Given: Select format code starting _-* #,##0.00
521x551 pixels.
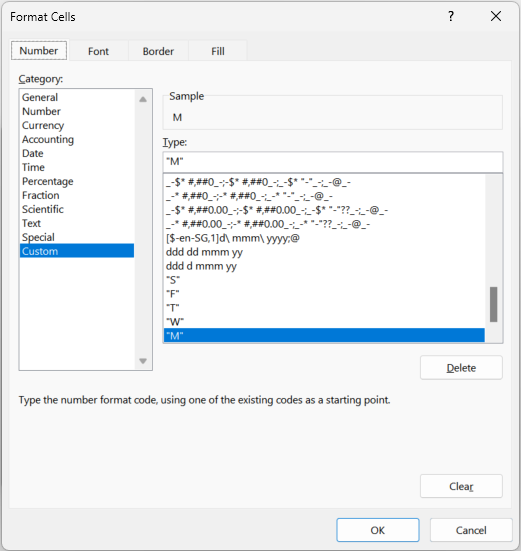Looking at the screenshot, I should 324,224.
